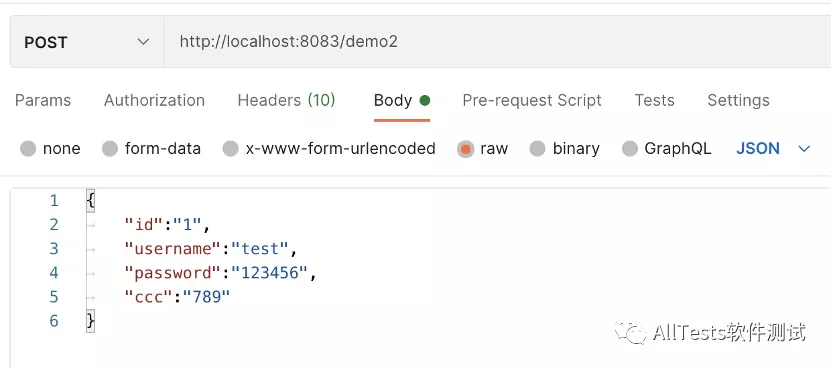Open the Authorization tab

pos(154,100)
